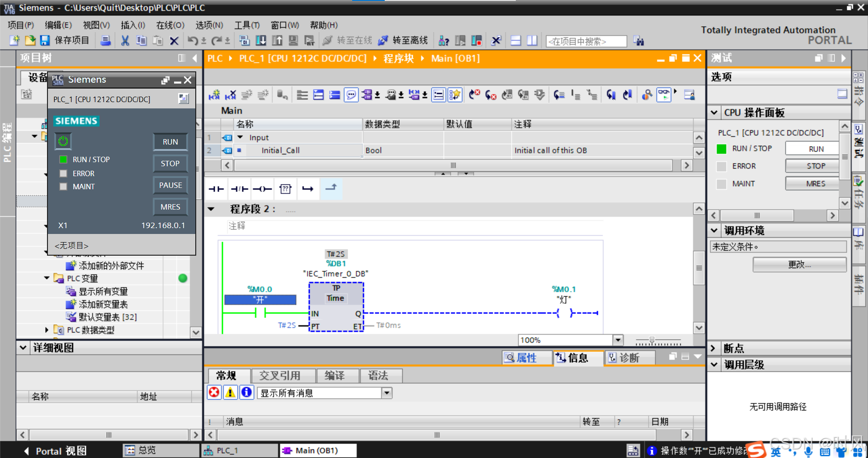Image resolution: width=868 pixels, height=458 pixels.
Task: Click the STOP button in the PLCSIM window
Action: click(170, 164)
